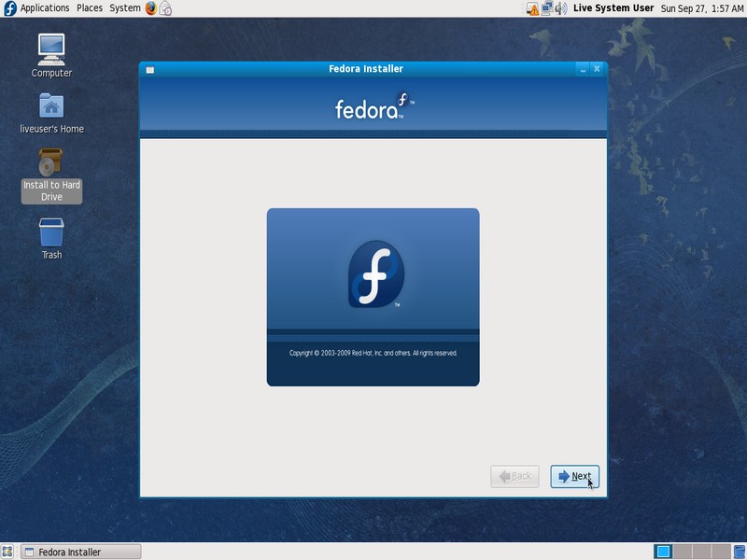Click the Next button in installer
This screenshot has width=747, height=560.
pyautogui.click(x=574, y=476)
